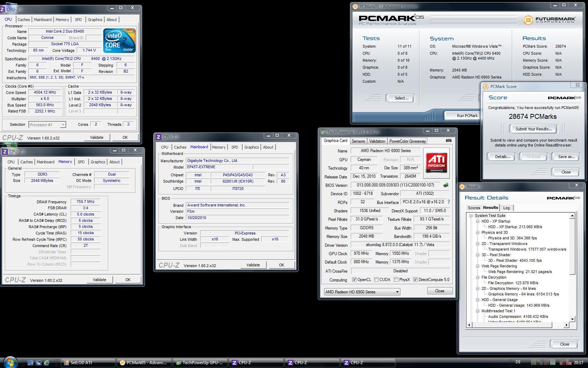Click the BIOS Version field in GPU-Z

[395, 185]
